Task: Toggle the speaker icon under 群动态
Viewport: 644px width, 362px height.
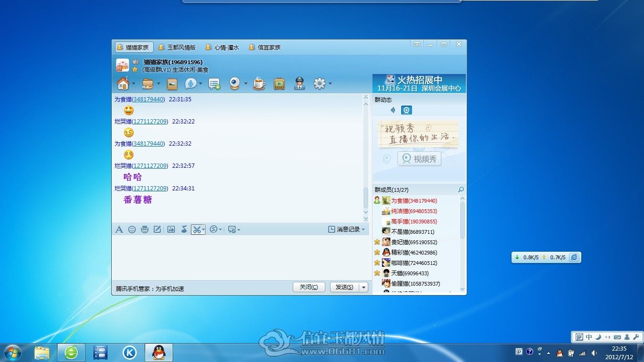Action: (x=393, y=110)
